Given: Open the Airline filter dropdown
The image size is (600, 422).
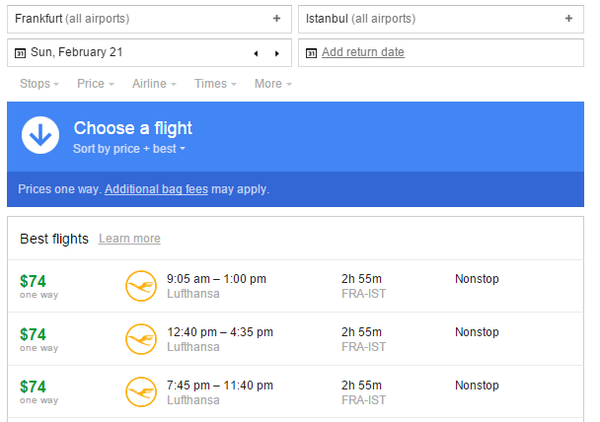Looking at the screenshot, I should 154,84.
